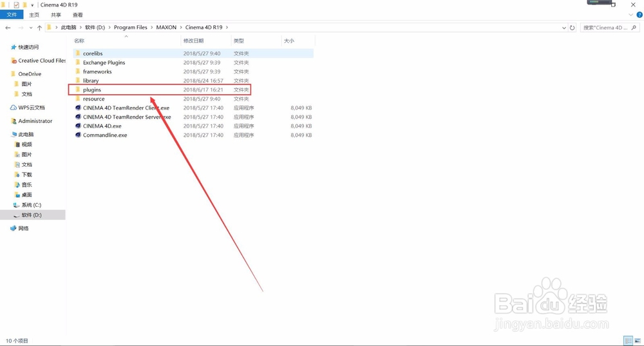Select the CINEMA 4D.exe file
The height and width of the screenshot is (346, 644).
click(193, 126)
